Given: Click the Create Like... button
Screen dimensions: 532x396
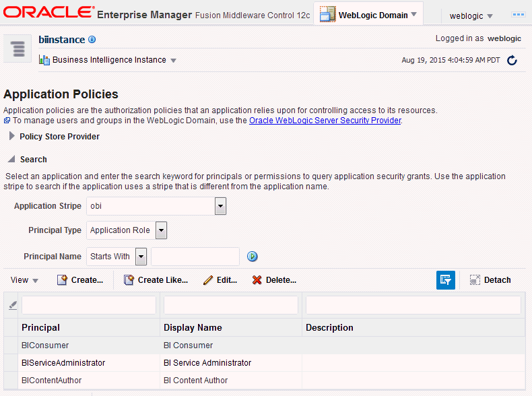Looking at the screenshot, I should 156,280.
